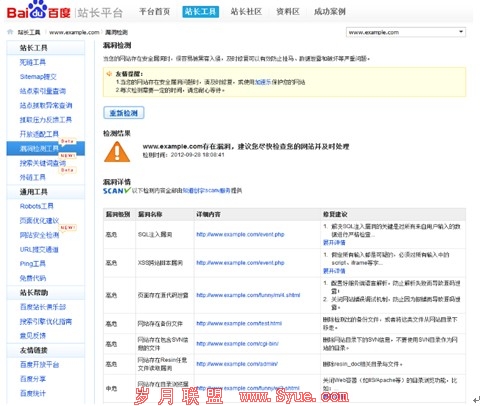481x406 pixels.
Task: Open 站点抓取异常查询 in the sidebar
Action: tap(46, 105)
